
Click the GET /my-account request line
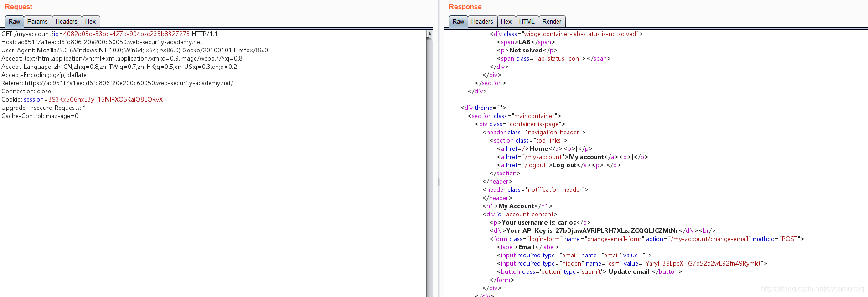(x=109, y=34)
